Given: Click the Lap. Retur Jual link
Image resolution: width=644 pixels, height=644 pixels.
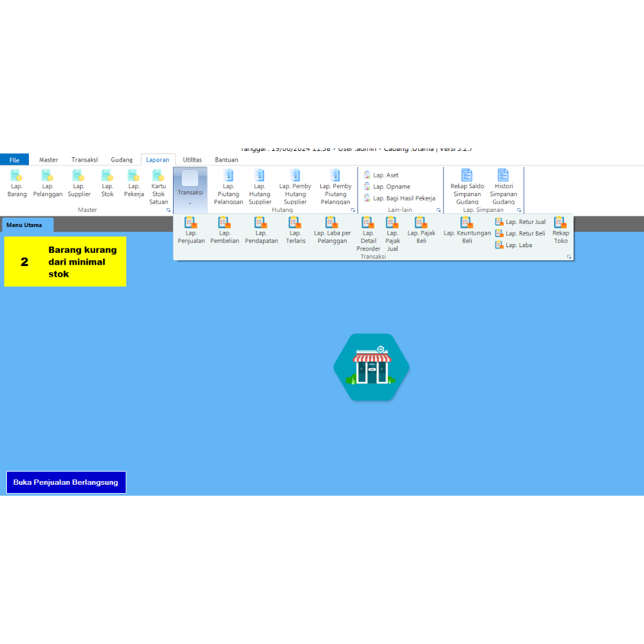Looking at the screenshot, I should tap(520, 222).
